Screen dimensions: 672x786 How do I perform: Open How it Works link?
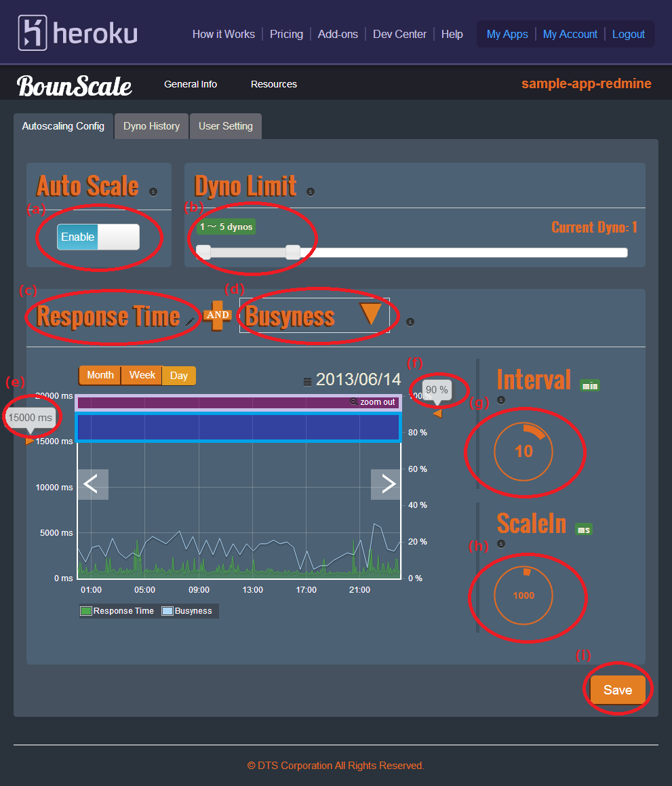[224, 34]
